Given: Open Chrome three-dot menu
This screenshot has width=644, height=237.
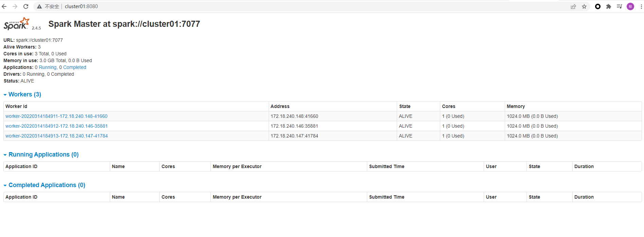Looking at the screenshot, I should tap(641, 6).
